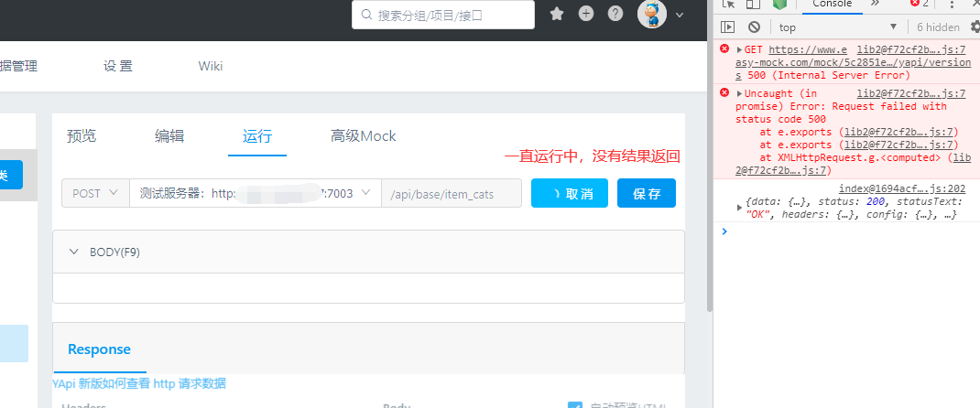Show more DevTools tabs chevron
Image resolution: width=980 pixels, height=408 pixels.
(875, 3)
